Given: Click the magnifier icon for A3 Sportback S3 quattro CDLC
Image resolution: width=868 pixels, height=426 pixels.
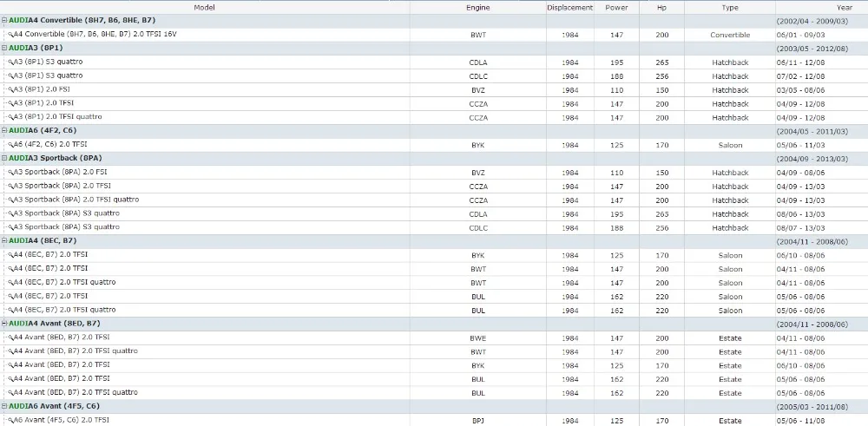Looking at the screenshot, I should (x=10, y=227).
